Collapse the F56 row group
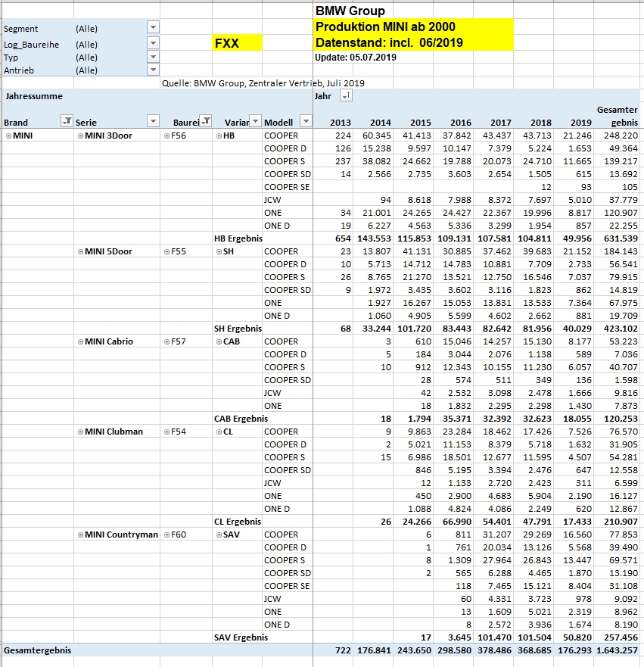 coord(166,136)
